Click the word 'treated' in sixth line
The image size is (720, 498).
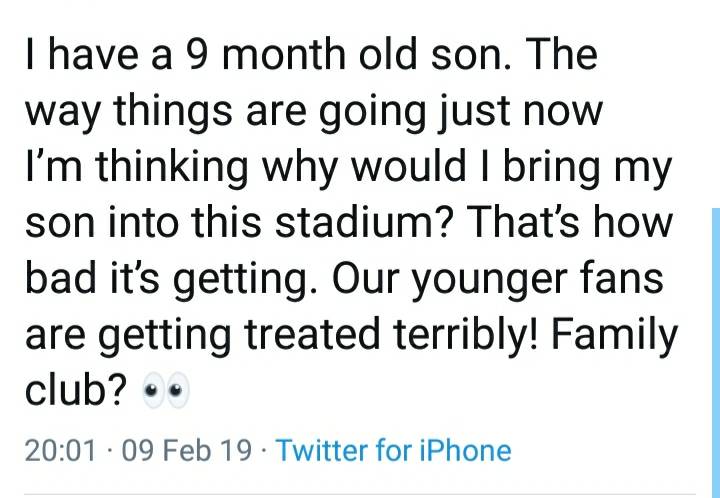(x=312, y=334)
